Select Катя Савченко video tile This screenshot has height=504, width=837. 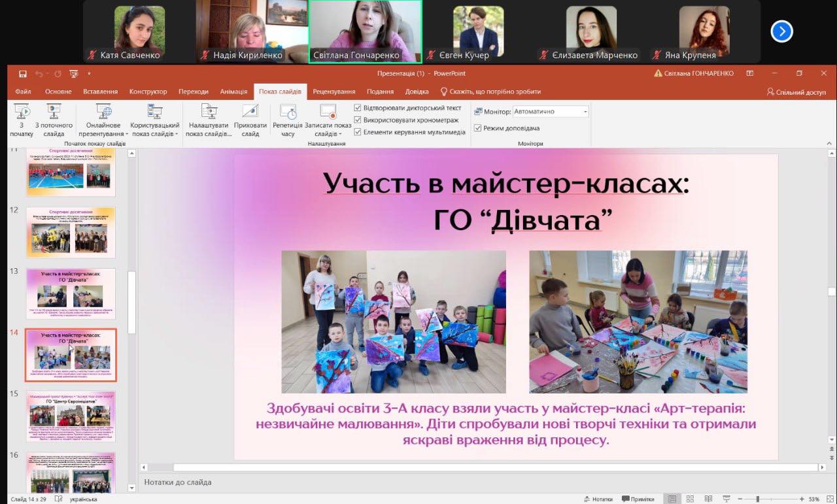139,31
